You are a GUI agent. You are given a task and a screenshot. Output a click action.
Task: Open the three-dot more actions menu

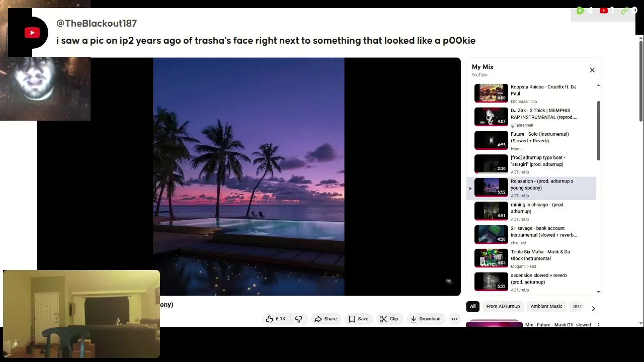pos(454,319)
